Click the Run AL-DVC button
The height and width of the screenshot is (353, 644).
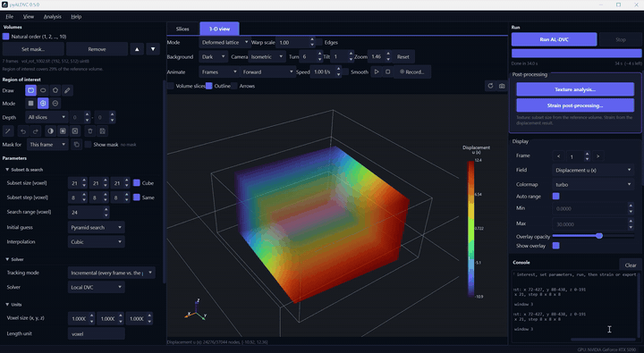coord(554,39)
